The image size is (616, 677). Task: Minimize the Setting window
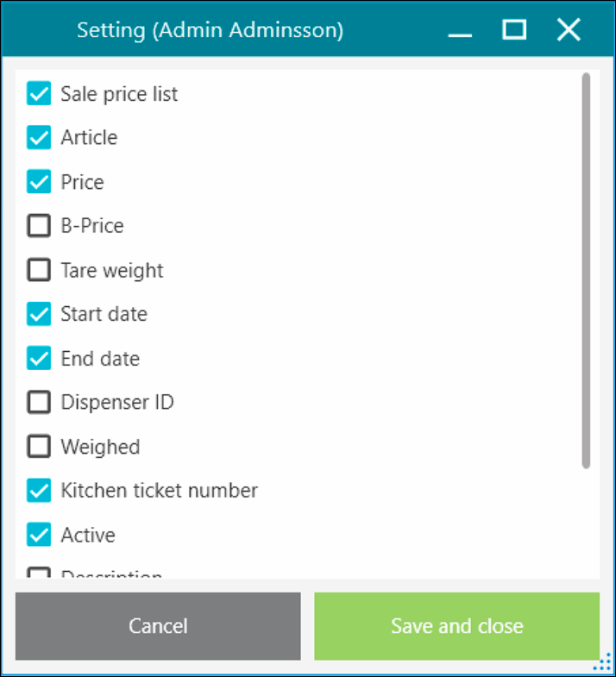coord(461,31)
